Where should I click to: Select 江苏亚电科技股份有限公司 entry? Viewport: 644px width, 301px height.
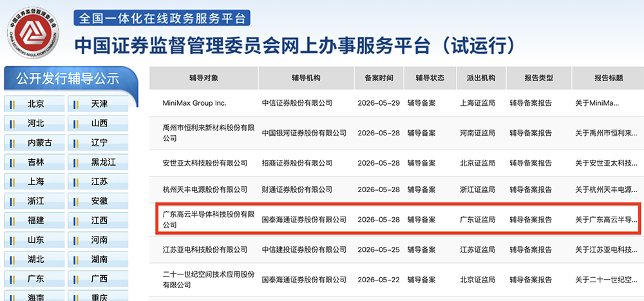click(205, 249)
